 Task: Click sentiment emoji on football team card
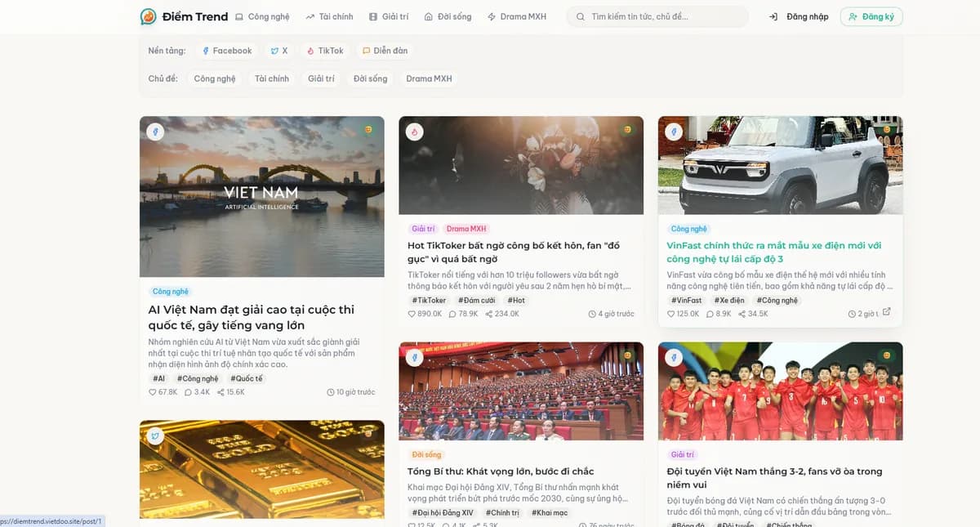point(887,355)
